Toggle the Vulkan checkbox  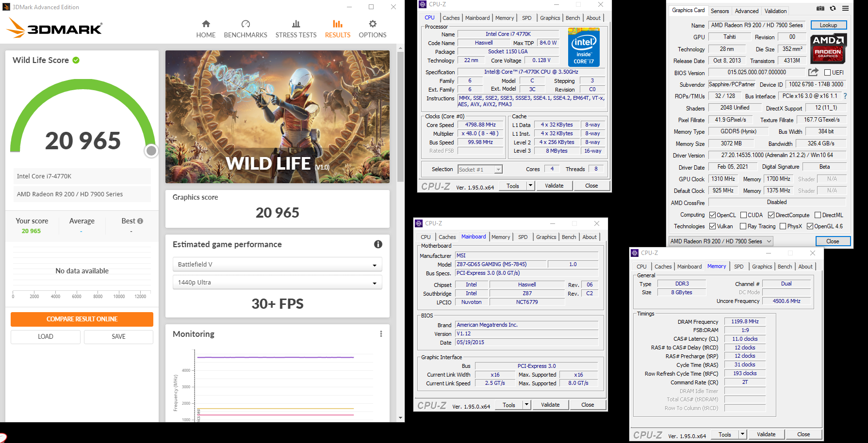(x=713, y=226)
